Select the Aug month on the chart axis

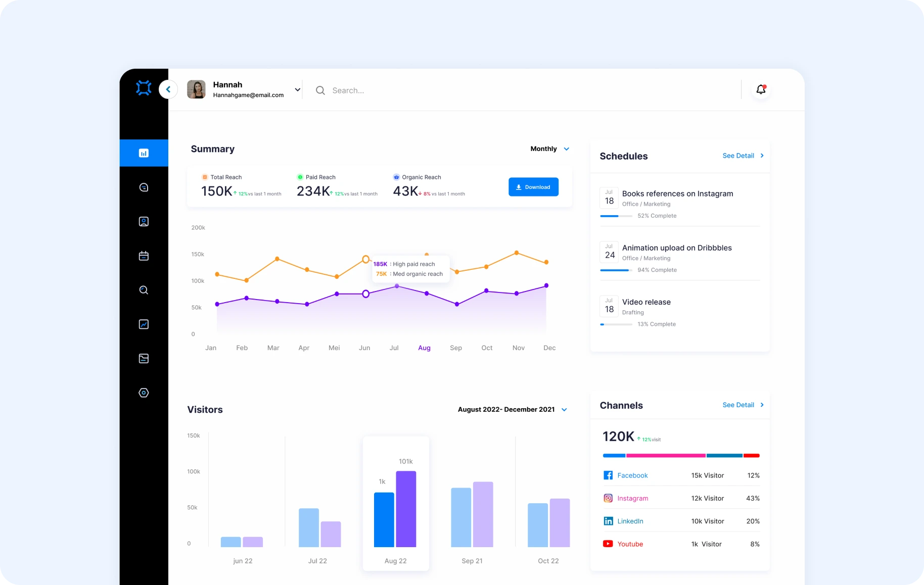tap(424, 348)
